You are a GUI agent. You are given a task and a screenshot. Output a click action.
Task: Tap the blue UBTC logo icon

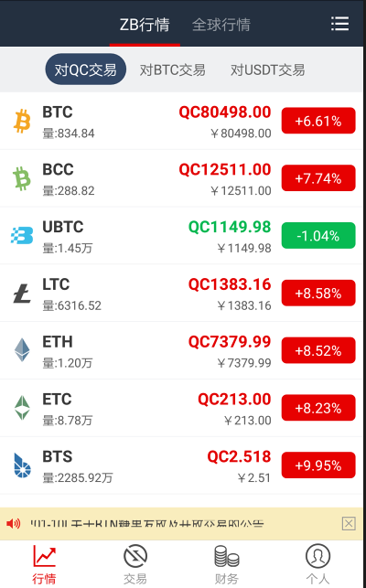point(22,236)
